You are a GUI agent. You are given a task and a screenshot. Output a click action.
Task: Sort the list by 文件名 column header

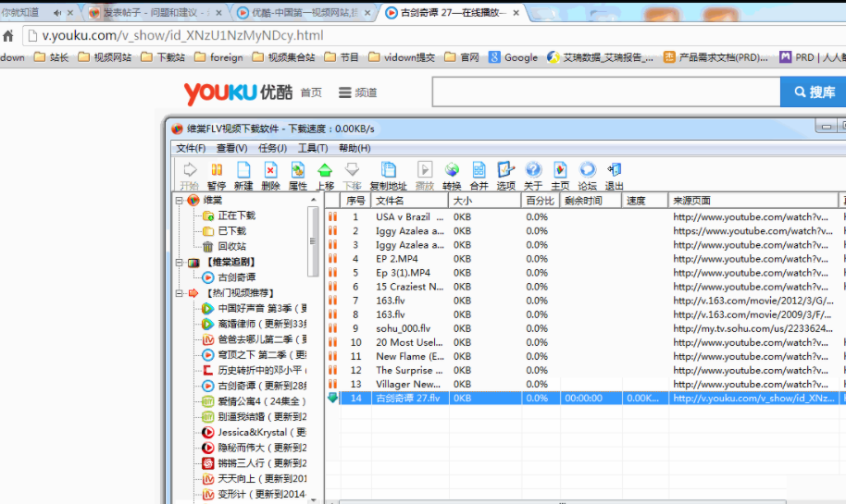coord(409,201)
